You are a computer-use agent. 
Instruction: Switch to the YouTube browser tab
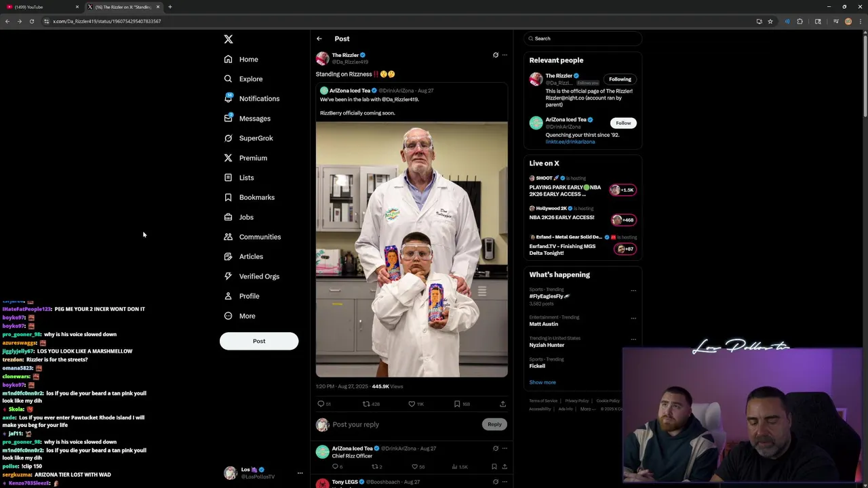pos(42,7)
